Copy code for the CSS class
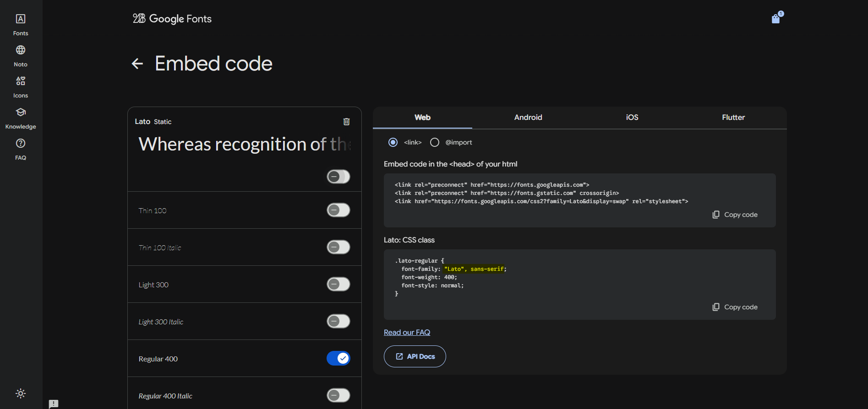Image resolution: width=868 pixels, height=409 pixels. click(x=735, y=307)
